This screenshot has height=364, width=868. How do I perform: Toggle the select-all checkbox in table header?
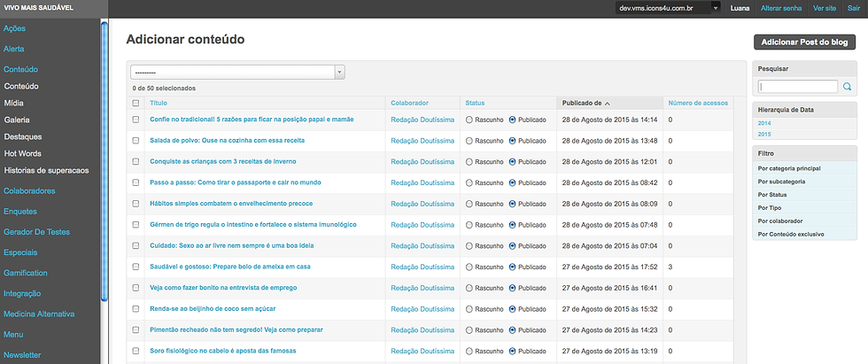pyautogui.click(x=136, y=103)
